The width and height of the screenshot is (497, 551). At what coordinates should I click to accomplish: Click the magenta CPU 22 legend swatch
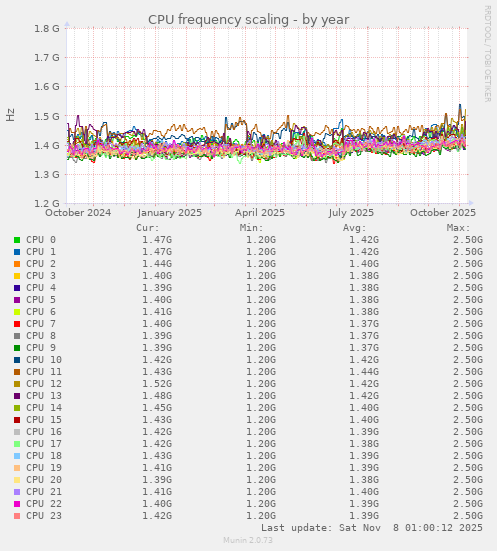coord(17,504)
